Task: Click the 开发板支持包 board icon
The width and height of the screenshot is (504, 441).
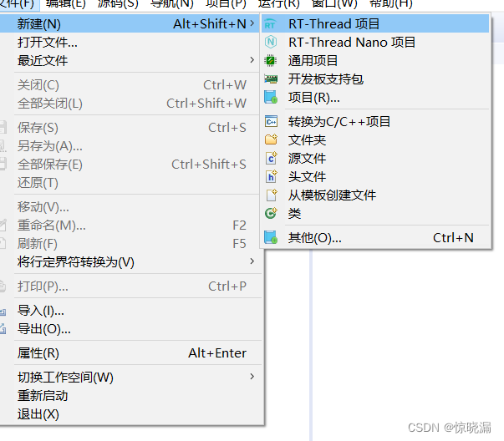Action: pyautogui.click(x=271, y=79)
